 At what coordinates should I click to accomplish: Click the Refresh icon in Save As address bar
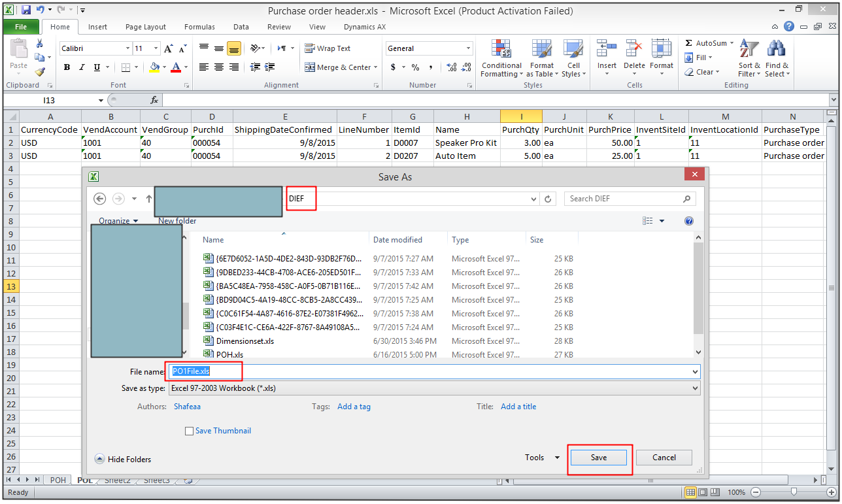[x=548, y=199]
